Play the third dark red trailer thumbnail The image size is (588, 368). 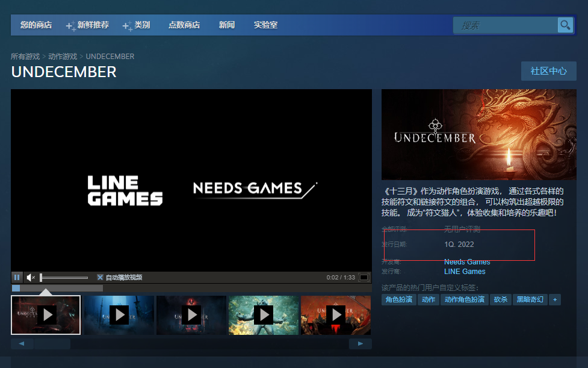click(x=191, y=315)
